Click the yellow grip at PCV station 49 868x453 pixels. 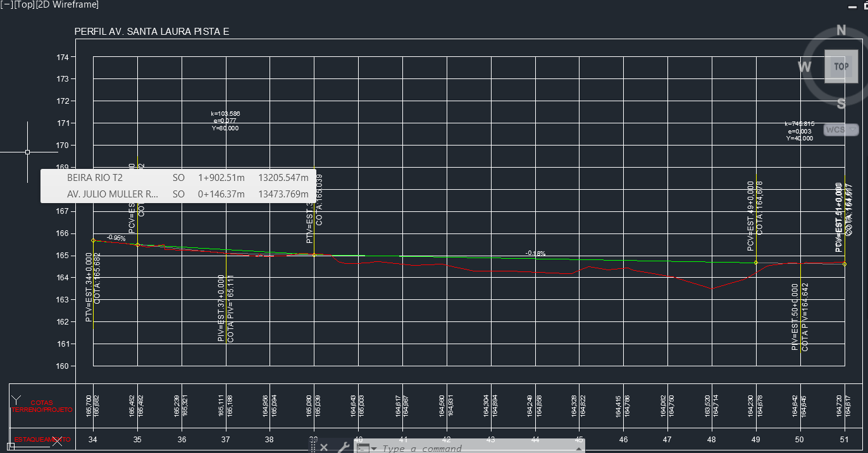756,263
